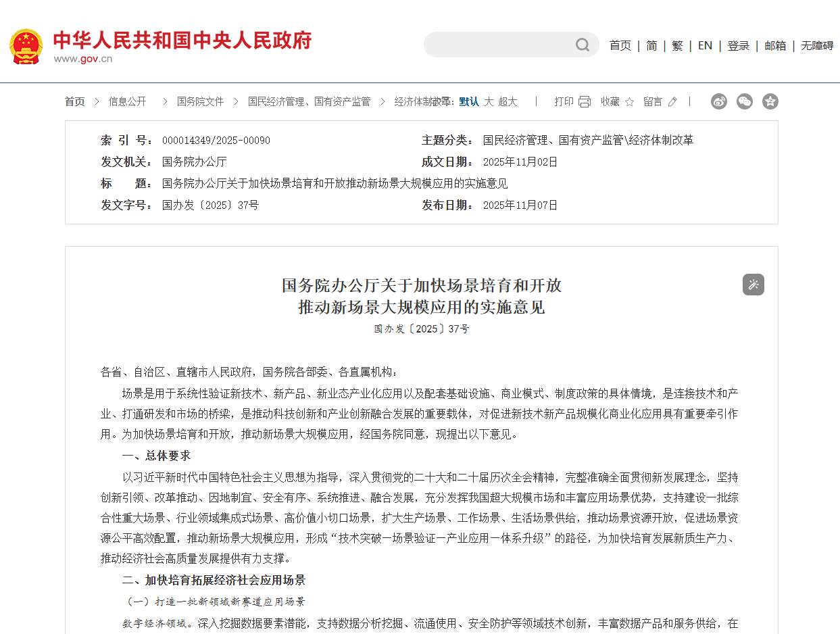Switch font size to 超大
840x634 pixels.
click(507, 101)
